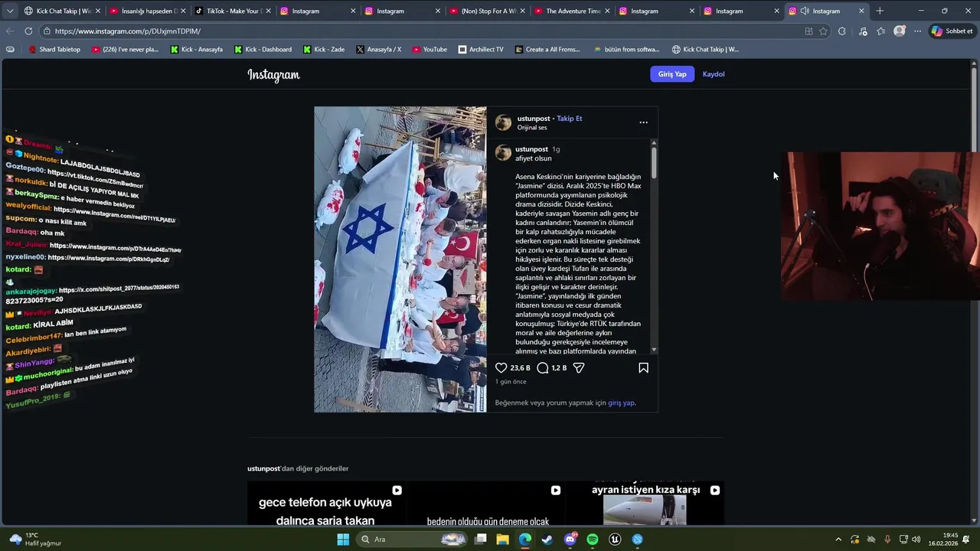
Task: Open the tab search dropdown arrow
Action: click(x=10, y=11)
